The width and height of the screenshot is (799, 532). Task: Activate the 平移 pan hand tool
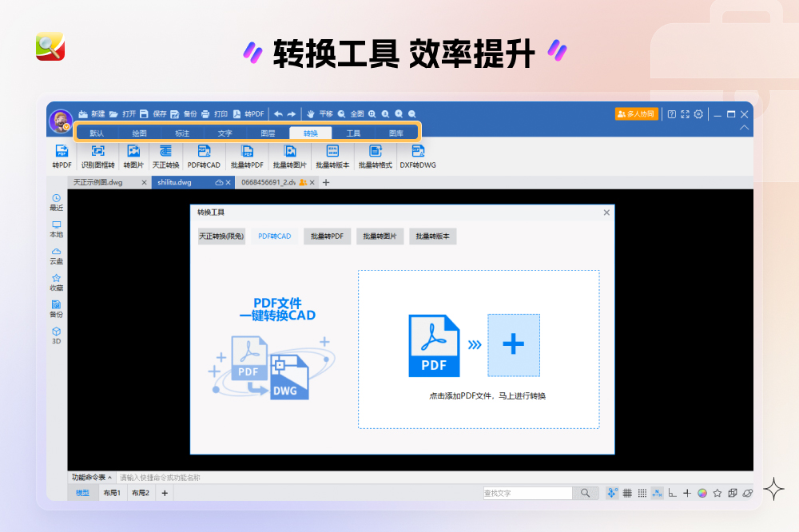[x=311, y=114]
